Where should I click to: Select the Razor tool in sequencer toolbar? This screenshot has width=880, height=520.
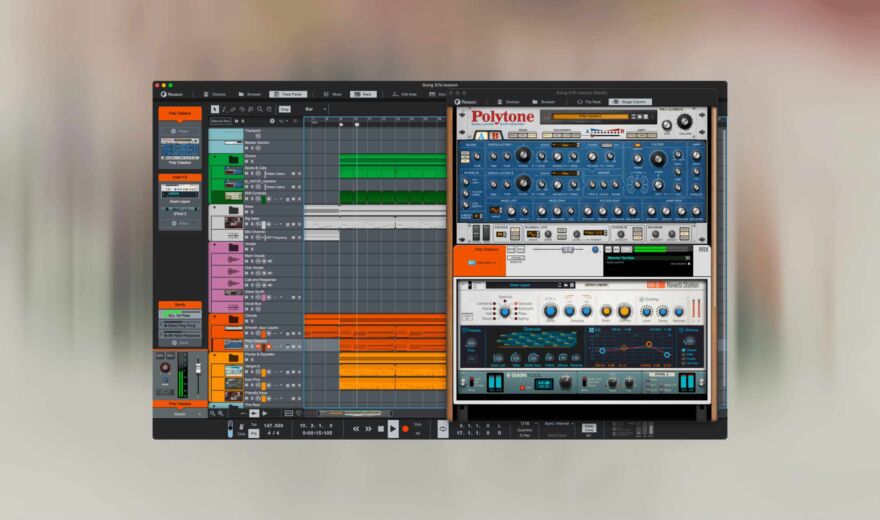(x=242, y=109)
